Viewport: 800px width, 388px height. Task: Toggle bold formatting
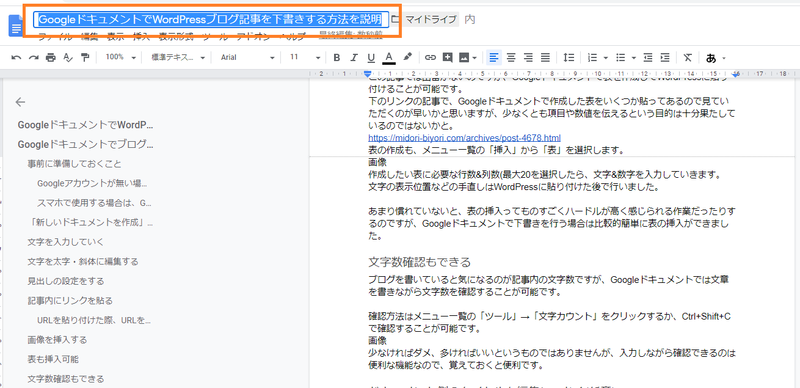pyautogui.click(x=336, y=58)
